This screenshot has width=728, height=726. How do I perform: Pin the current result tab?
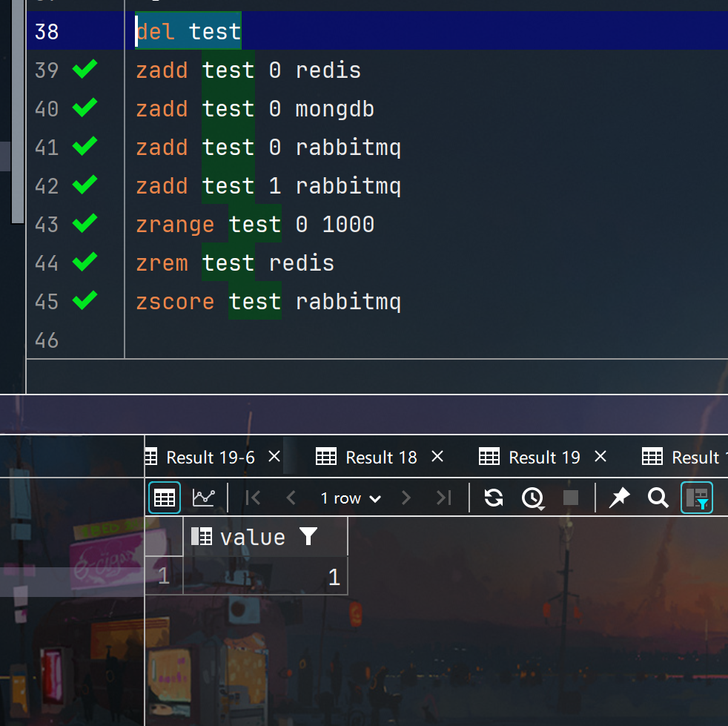point(619,498)
